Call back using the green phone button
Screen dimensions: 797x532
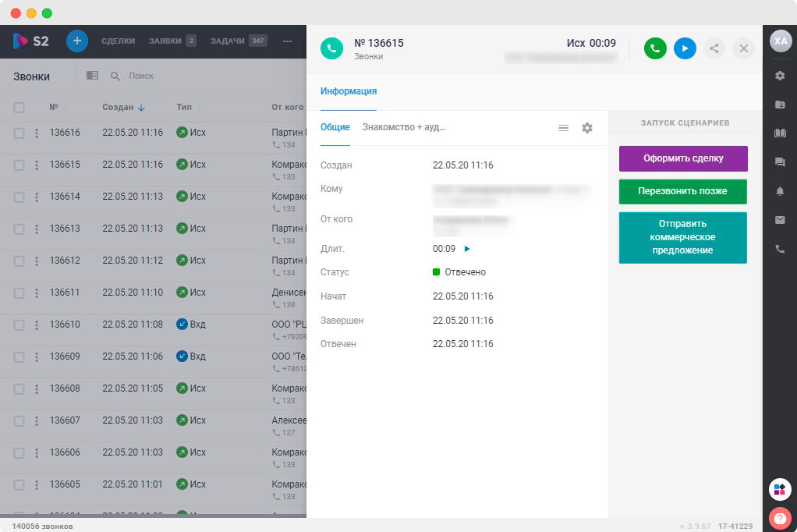point(655,48)
